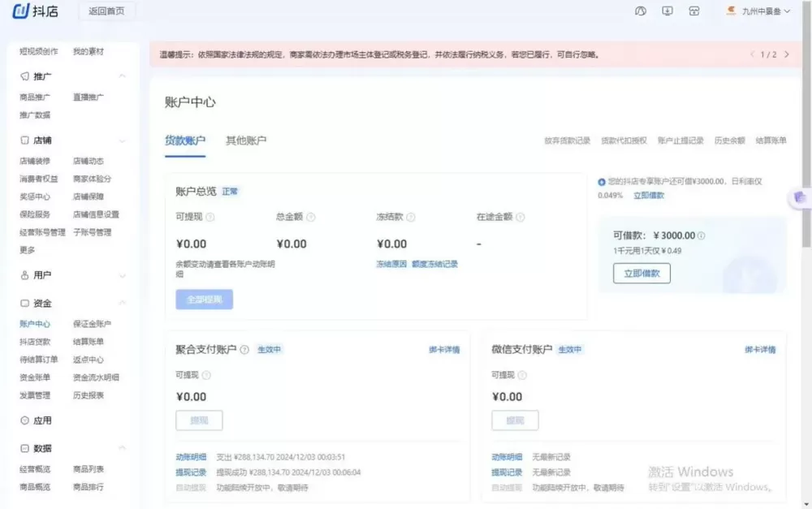Collapse the 推广 sidebar section
Screen dimensions: 812x509
pyautogui.click(x=123, y=76)
